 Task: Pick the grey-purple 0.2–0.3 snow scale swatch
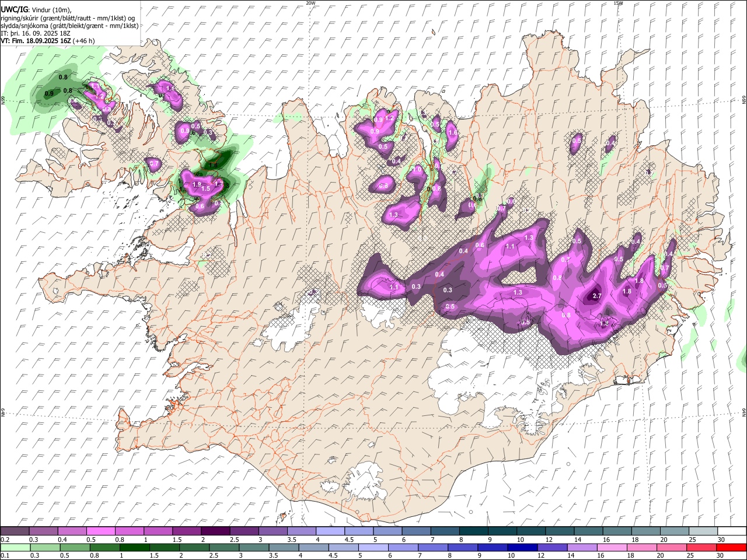tap(15, 531)
